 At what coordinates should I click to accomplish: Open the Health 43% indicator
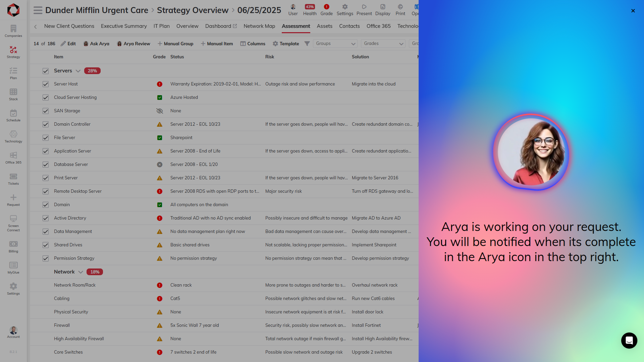coord(310,10)
